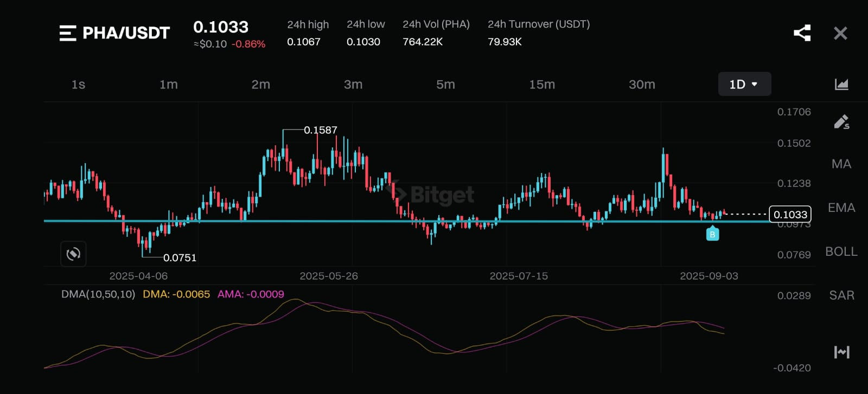Select the drawing pencil tool

(841, 122)
